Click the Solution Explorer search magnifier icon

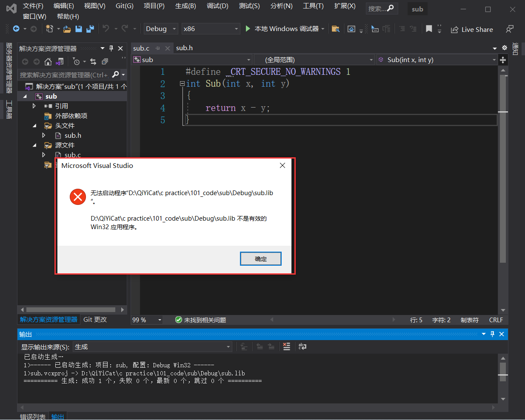click(115, 75)
